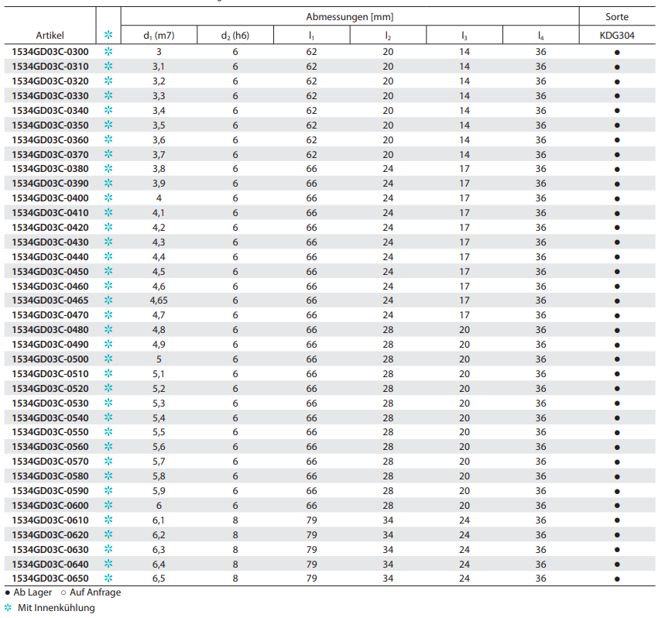Click the cooling icon for article 1534GD03C-0650
Viewport: 672px width, 618px height.
click(108, 579)
